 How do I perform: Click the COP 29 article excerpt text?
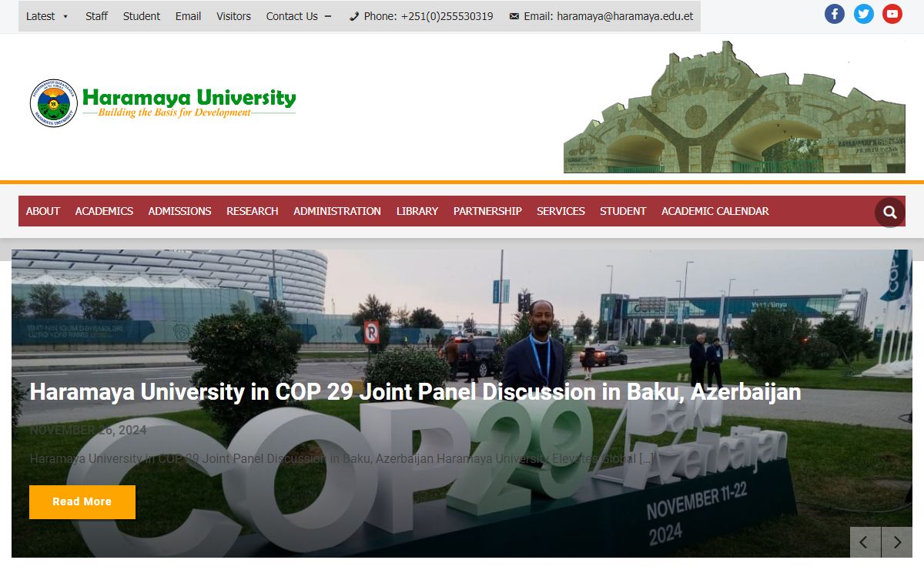coord(341,459)
